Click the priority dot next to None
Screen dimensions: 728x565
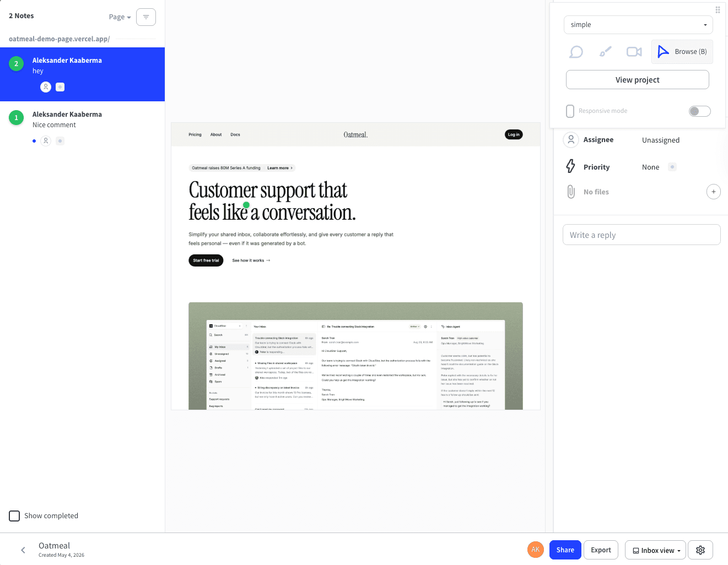click(x=672, y=167)
